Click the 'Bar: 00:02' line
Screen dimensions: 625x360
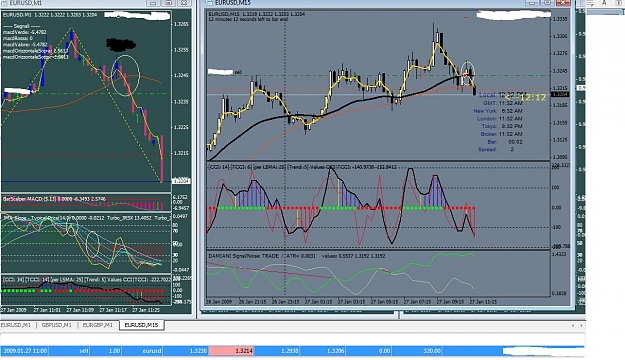click(x=505, y=142)
